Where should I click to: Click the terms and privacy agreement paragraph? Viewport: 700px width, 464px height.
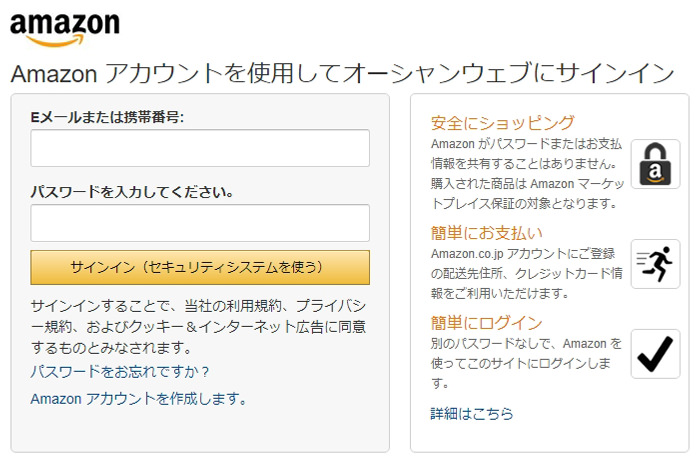pos(198,325)
